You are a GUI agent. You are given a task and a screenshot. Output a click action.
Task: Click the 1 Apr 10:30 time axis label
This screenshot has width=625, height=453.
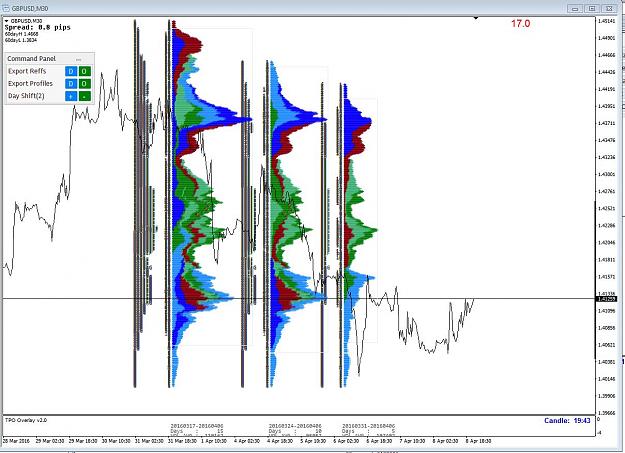pos(214,441)
